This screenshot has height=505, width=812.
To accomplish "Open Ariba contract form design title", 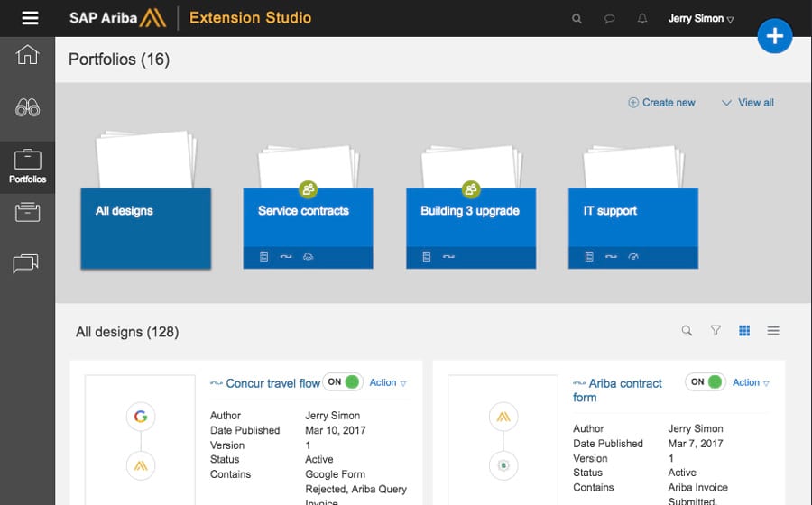I will pos(617,390).
